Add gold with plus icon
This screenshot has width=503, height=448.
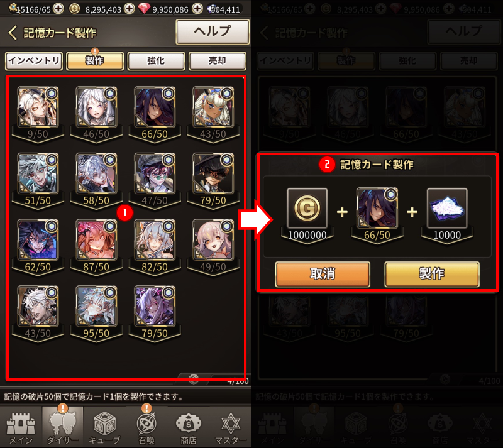tap(130, 9)
